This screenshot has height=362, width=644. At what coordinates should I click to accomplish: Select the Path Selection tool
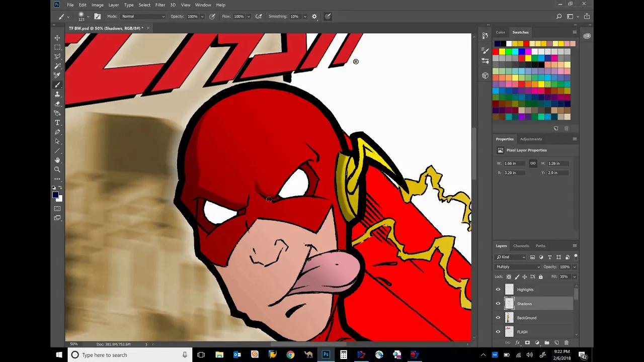[x=57, y=141]
